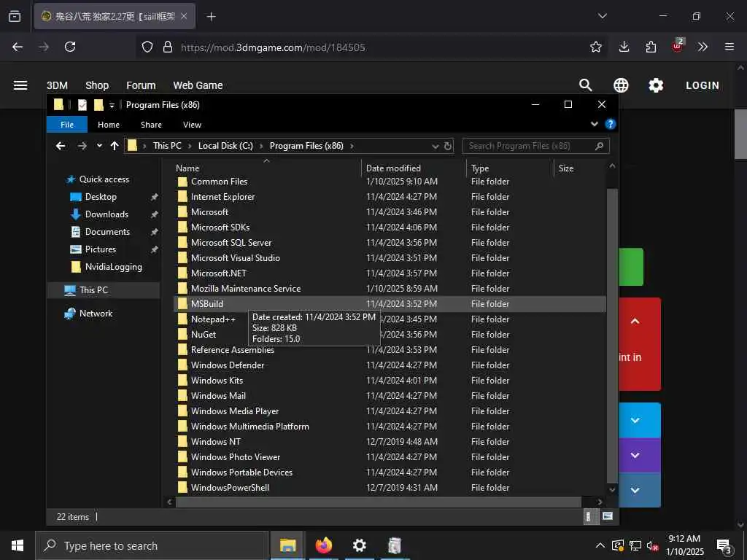Image resolution: width=747 pixels, height=560 pixels.
Task: Click Explorer forward arrow
Action: click(82, 146)
